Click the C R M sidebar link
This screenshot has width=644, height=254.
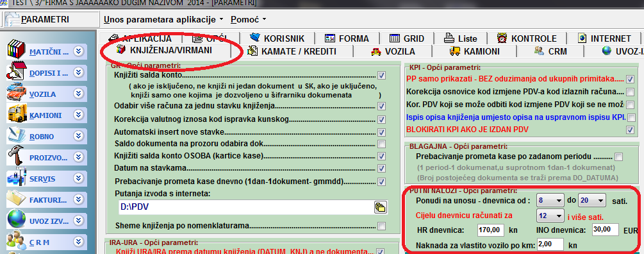point(40,242)
